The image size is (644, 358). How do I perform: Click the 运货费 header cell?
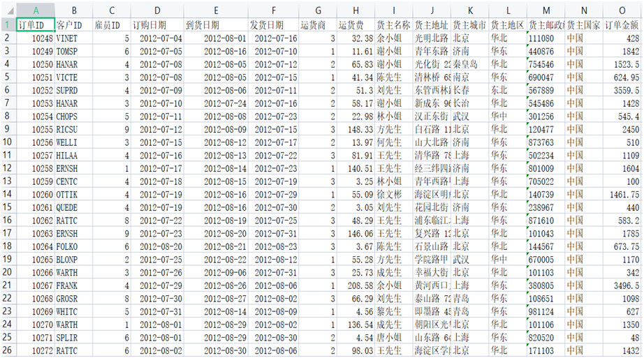pos(356,25)
